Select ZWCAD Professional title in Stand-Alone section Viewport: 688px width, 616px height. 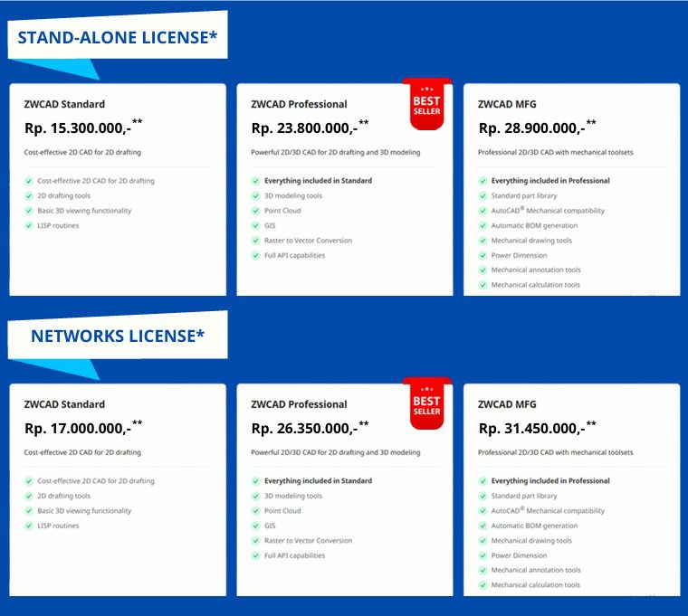coord(299,104)
